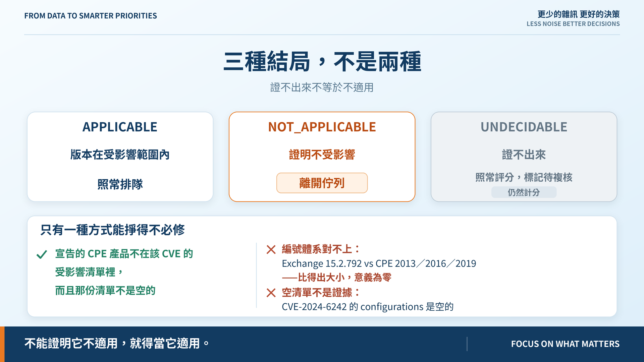Click LESS NOISE BETTER DECISIONS text
Screen dimensions: 644x362
pyautogui.click(x=573, y=24)
